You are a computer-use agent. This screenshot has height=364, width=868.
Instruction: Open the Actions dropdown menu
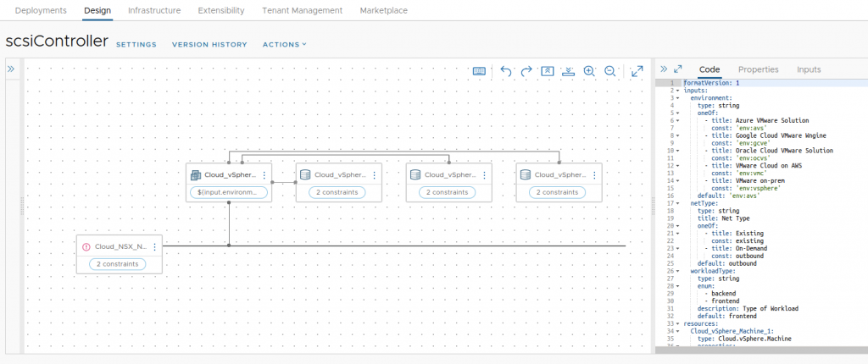point(284,44)
